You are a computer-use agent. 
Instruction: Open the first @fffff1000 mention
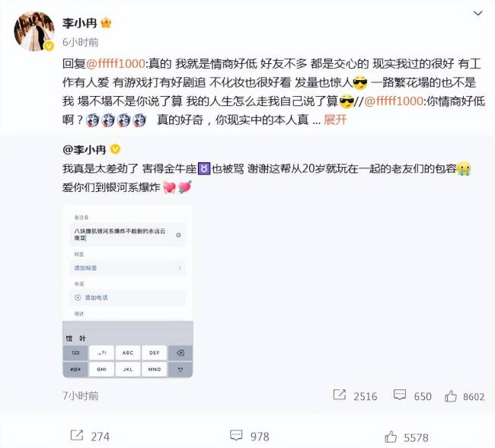116,64
